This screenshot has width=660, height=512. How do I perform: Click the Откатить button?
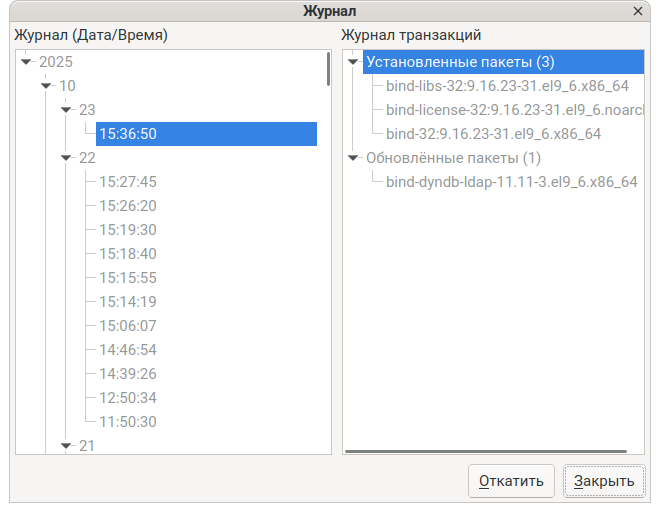pos(511,481)
